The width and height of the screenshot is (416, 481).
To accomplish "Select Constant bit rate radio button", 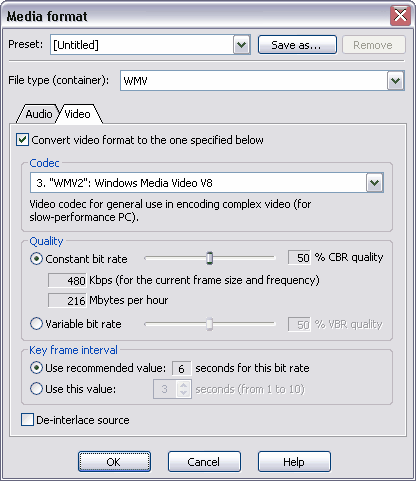I will [x=36, y=259].
